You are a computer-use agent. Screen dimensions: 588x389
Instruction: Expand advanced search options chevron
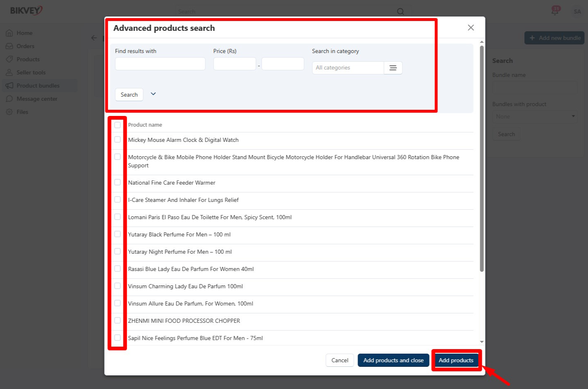point(153,94)
